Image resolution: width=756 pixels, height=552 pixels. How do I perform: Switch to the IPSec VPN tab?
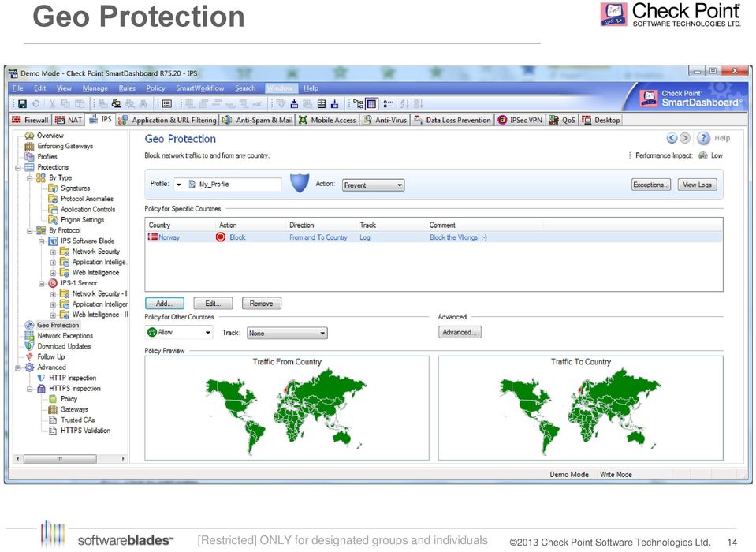click(520, 120)
